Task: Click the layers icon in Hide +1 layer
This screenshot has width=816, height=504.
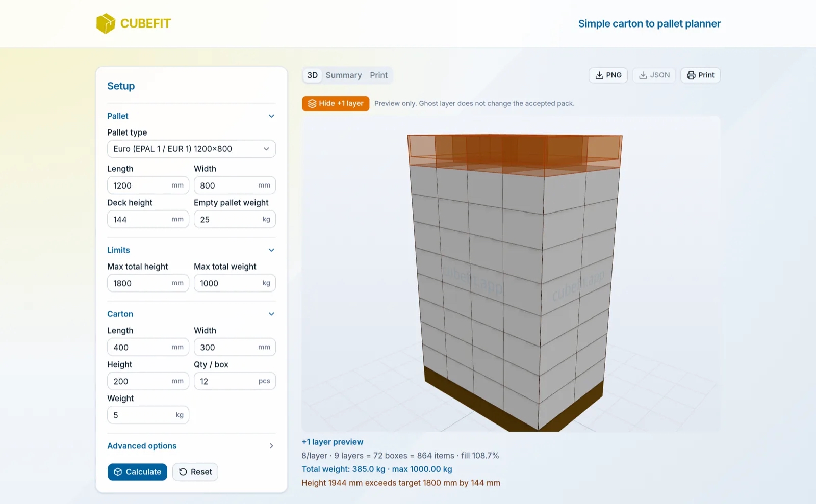Action: point(312,103)
